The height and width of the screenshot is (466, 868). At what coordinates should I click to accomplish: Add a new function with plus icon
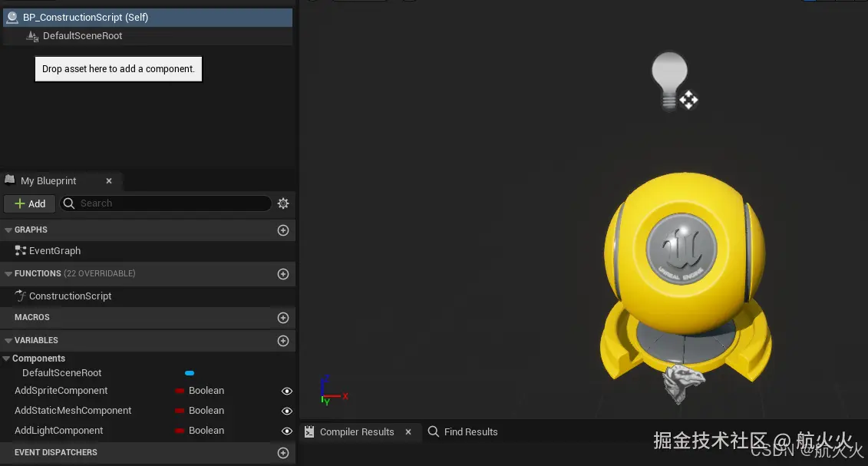pyautogui.click(x=283, y=274)
